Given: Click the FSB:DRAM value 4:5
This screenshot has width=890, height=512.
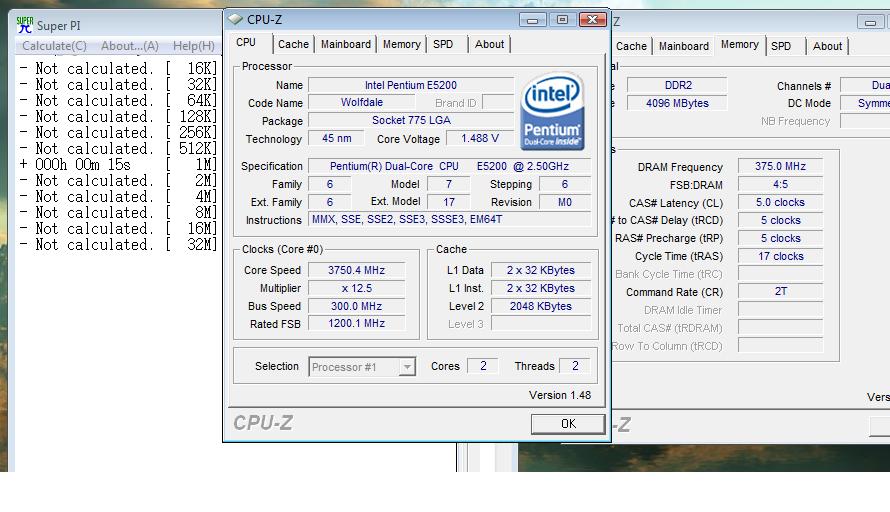Looking at the screenshot, I should point(780,184).
